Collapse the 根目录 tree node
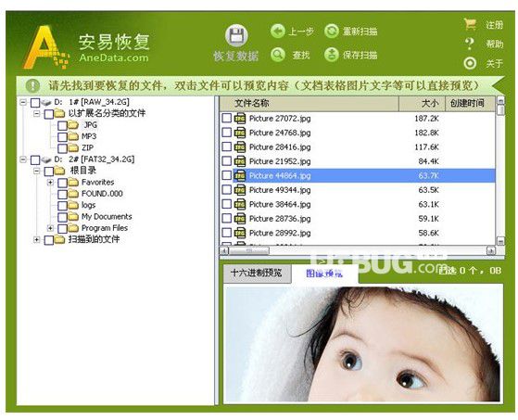 [37, 171]
